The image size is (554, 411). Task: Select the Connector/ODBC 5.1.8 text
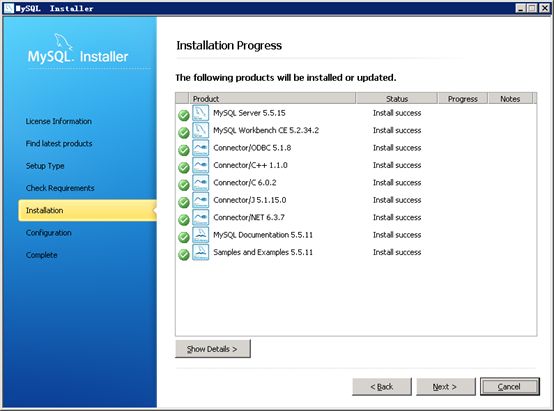tap(252, 148)
